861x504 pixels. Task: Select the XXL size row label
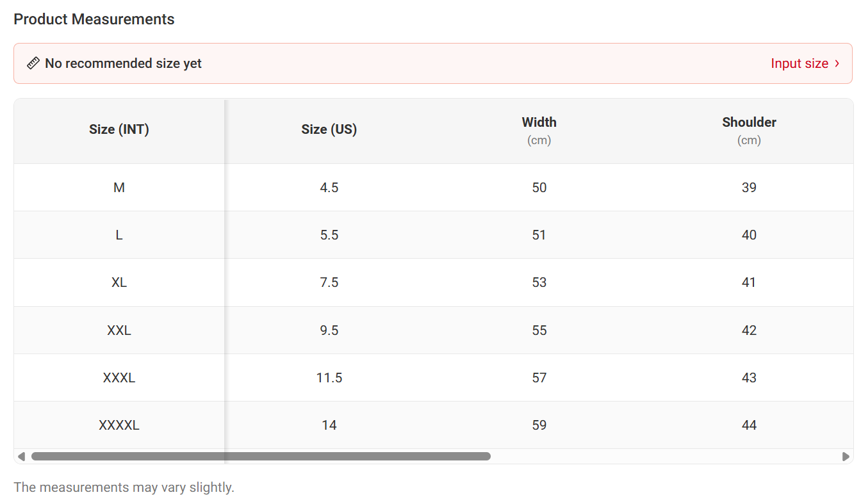pos(119,330)
